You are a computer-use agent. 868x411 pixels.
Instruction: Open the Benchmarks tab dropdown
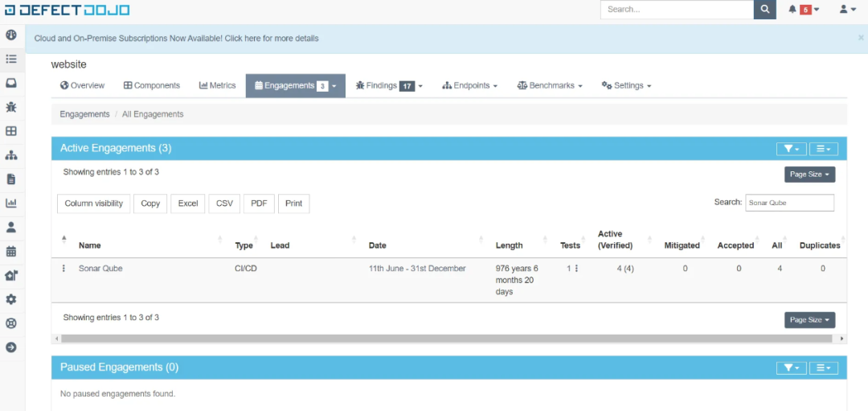(550, 86)
